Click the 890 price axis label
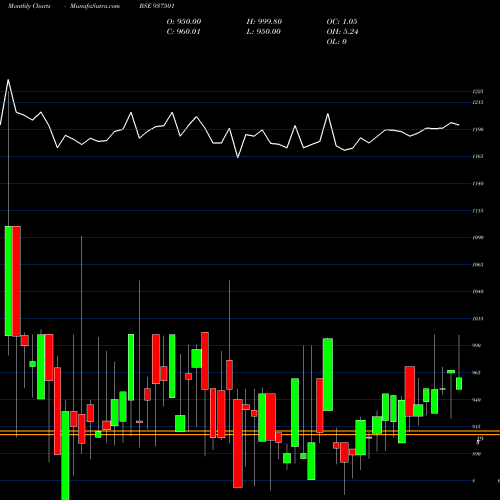This screenshot has width=500, height=500. (477, 454)
